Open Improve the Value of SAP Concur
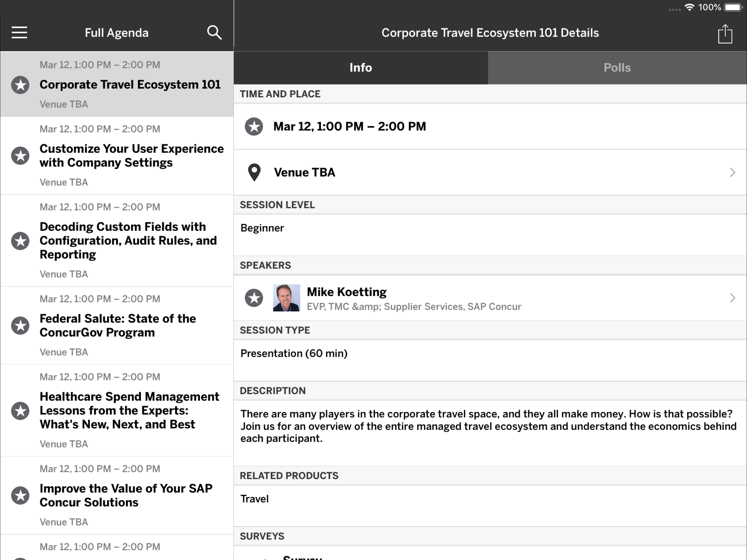Image resolution: width=747 pixels, height=560 pixels. (126, 495)
